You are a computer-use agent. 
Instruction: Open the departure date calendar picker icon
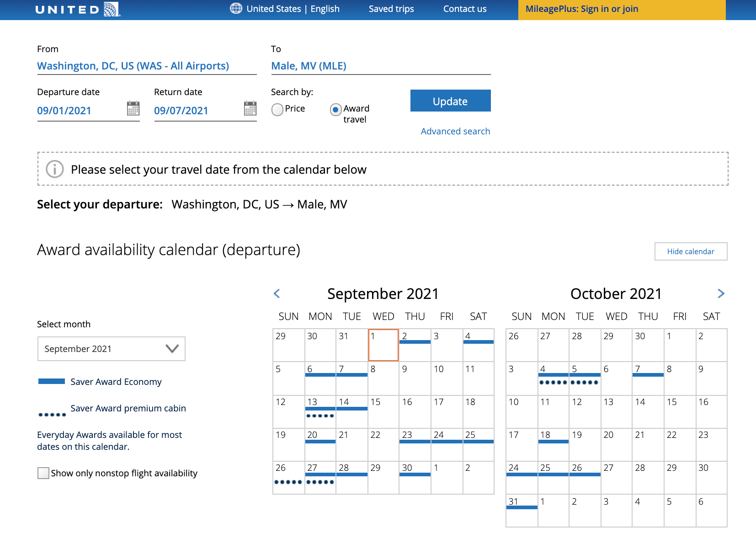click(133, 109)
